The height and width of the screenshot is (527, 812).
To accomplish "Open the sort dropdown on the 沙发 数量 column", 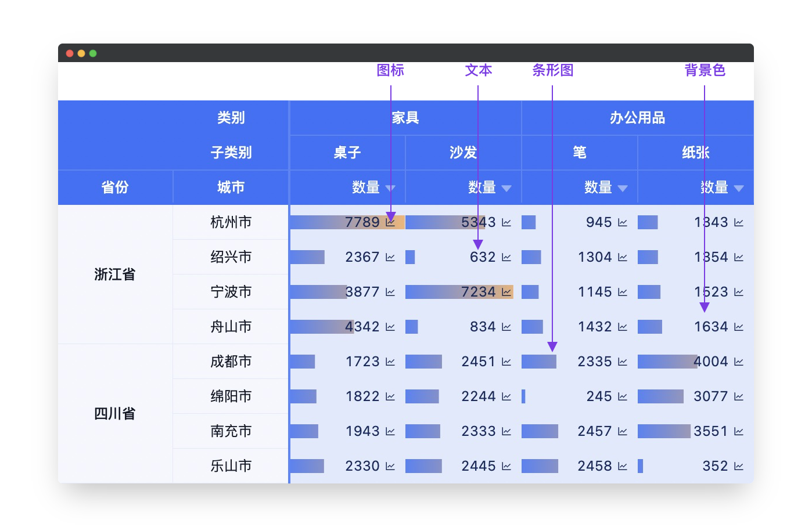I will (506, 187).
